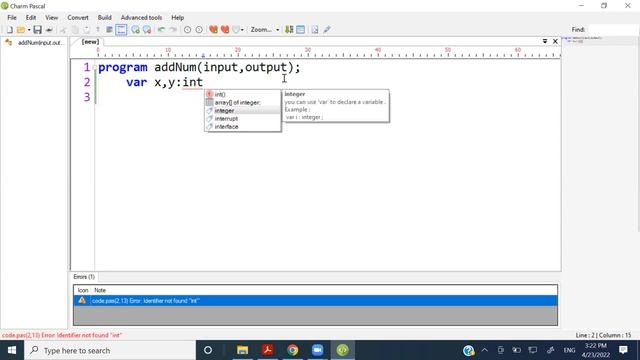Click the lines icon left of the boxed toolbar icon
The width and height of the screenshot is (640, 360).
coord(109,30)
